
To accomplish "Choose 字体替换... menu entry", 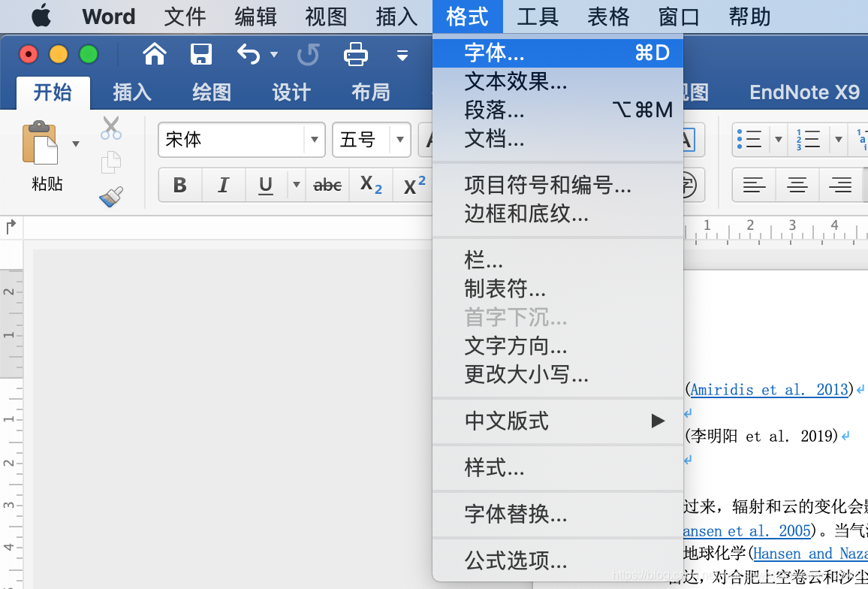I will [x=557, y=514].
